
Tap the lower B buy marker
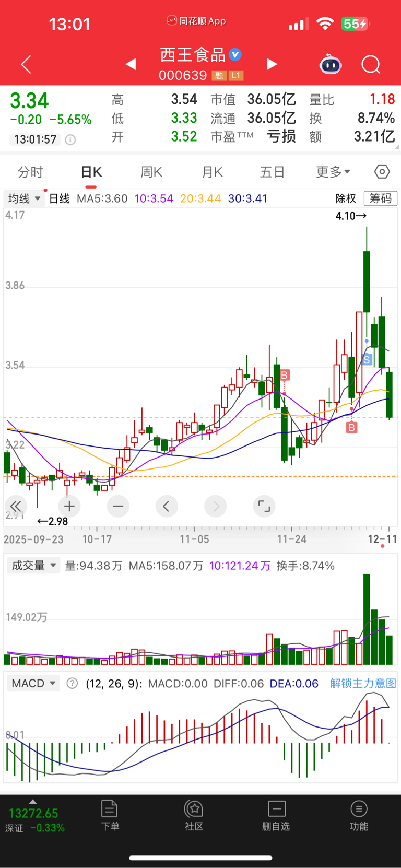pos(351,428)
